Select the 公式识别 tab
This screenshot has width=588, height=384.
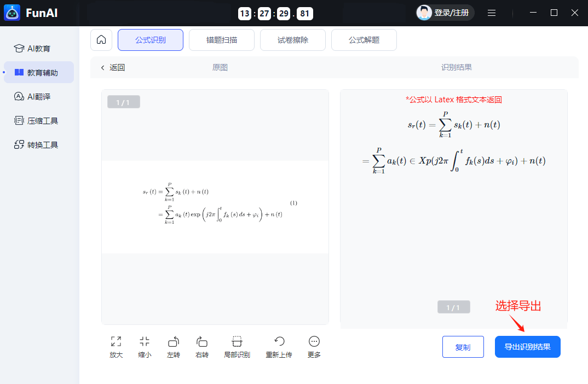click(x=151, y=40)
